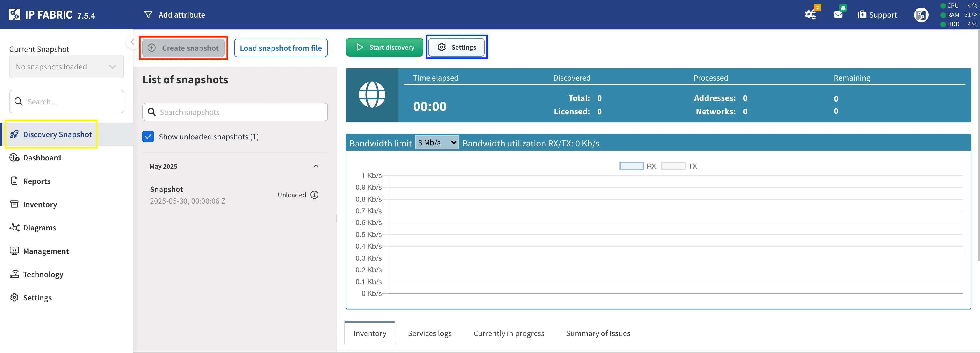This screenshot has width=980, height=353.
Task: Switch to the Services logs tab
Action: click(430, 333)
